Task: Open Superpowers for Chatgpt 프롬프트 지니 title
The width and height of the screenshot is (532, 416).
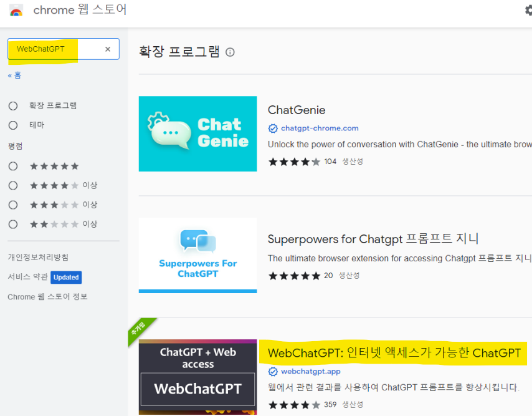Action: coord(373,239)
